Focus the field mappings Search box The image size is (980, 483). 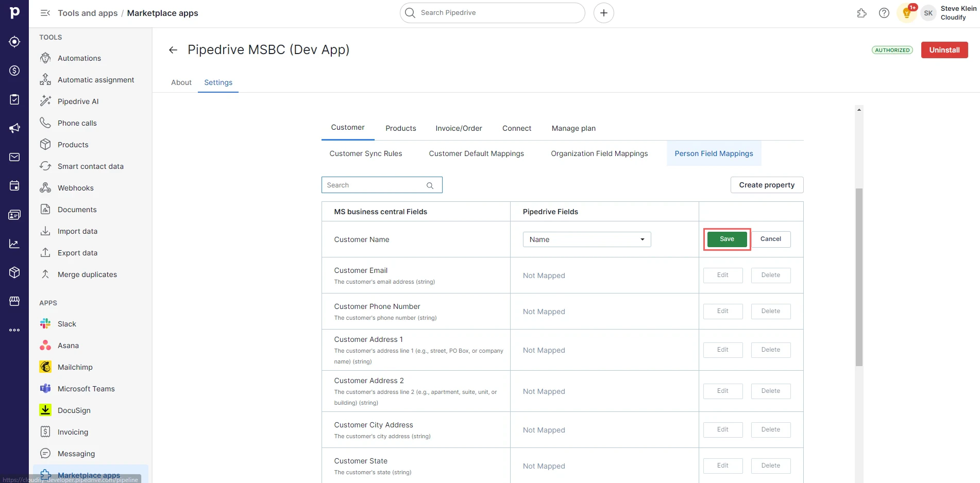382,185
